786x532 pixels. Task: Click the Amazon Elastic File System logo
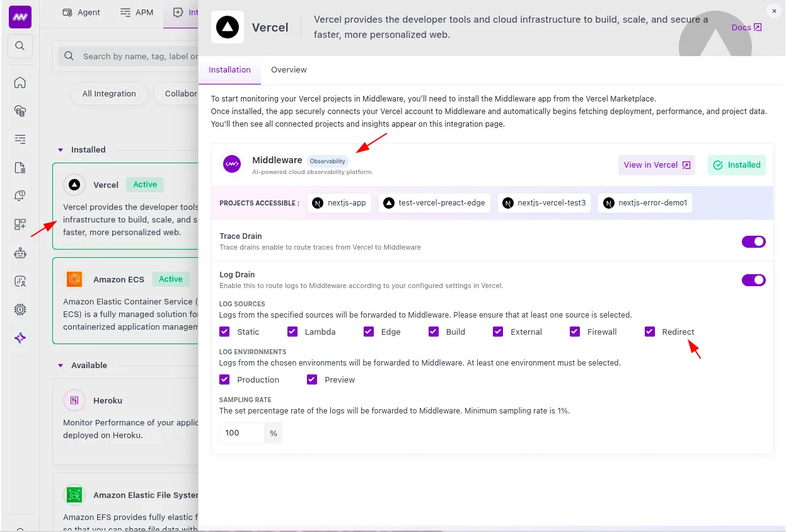[74, 495]
